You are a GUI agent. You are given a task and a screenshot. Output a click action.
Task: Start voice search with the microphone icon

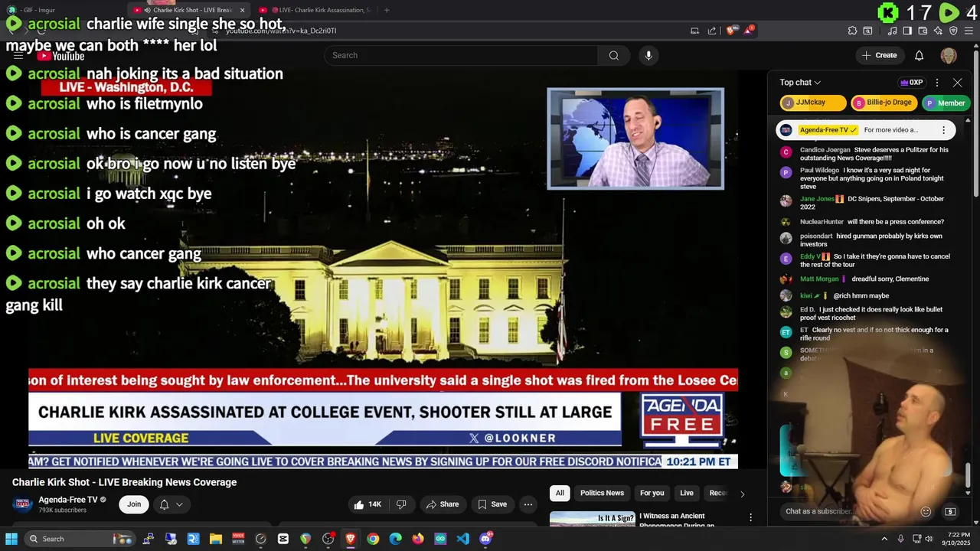(x=648, y=55)
